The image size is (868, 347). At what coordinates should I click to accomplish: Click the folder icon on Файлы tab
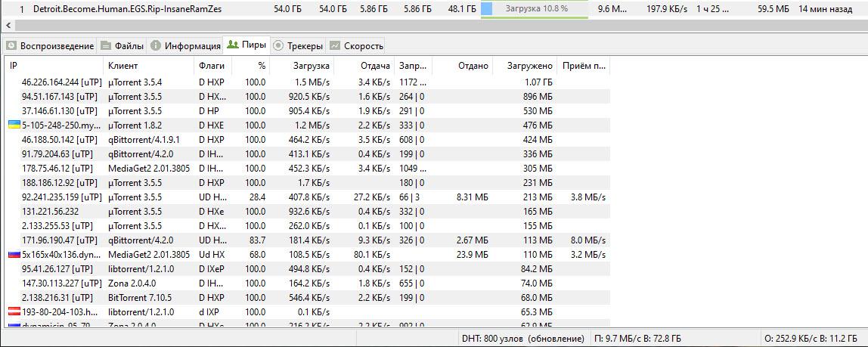coord(106,46)
